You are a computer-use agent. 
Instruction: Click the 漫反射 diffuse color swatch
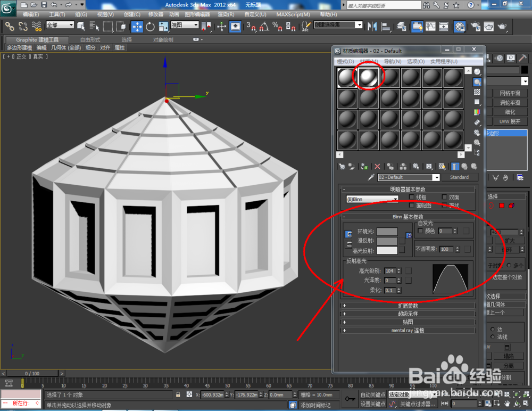point(387,241)
